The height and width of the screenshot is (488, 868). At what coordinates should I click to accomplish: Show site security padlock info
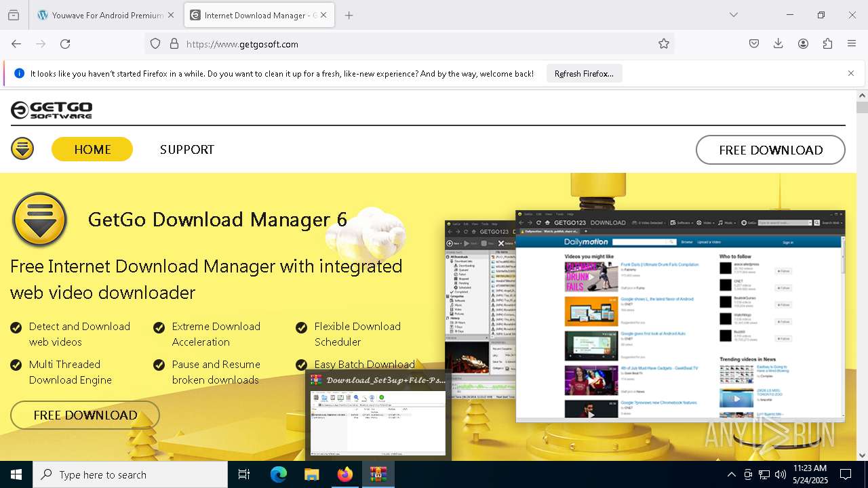[174, 43]
